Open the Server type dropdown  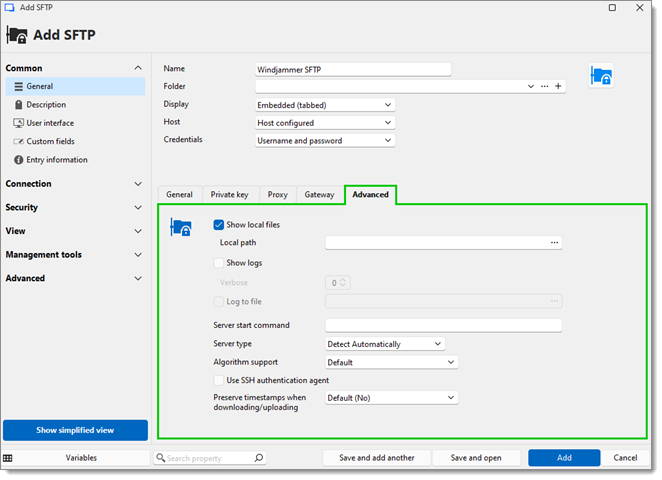[385, 344]
